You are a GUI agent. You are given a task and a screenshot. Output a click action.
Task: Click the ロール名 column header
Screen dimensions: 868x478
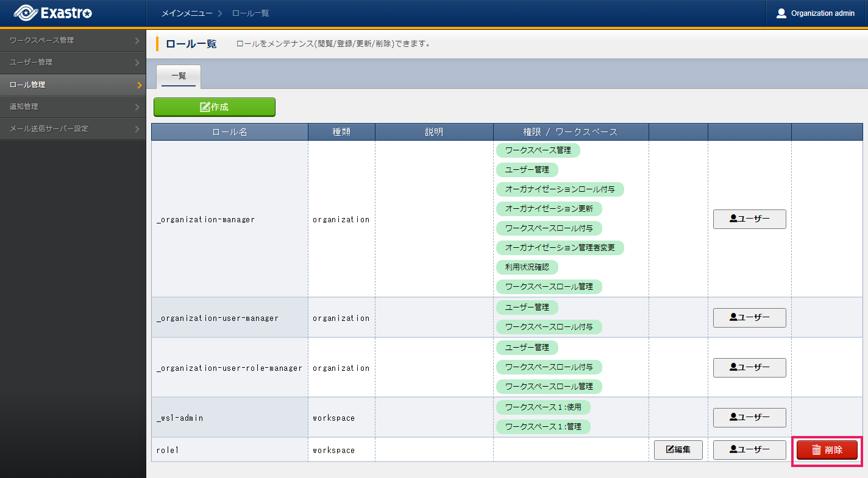coord(229,132)
